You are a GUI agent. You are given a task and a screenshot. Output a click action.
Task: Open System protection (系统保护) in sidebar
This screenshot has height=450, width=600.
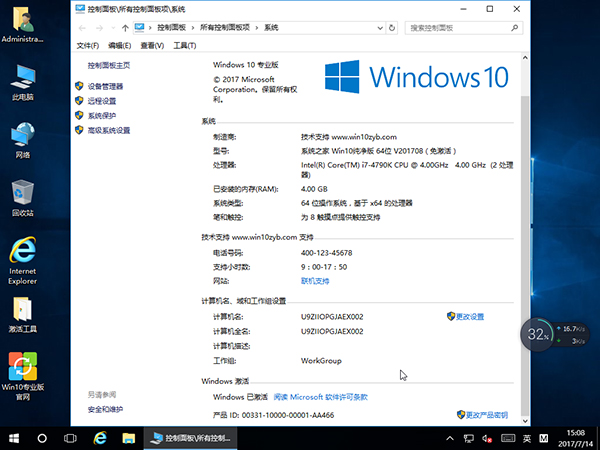[x=101, y=116]
